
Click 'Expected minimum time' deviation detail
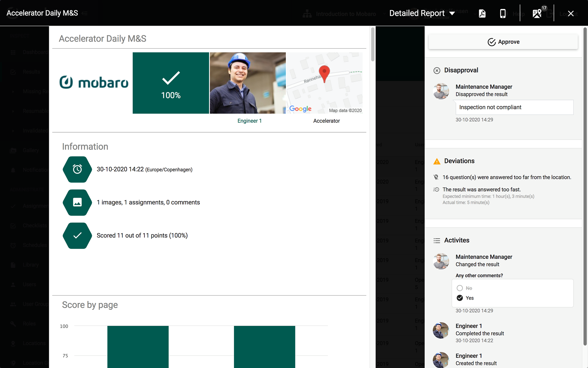(x=488, y=196)
